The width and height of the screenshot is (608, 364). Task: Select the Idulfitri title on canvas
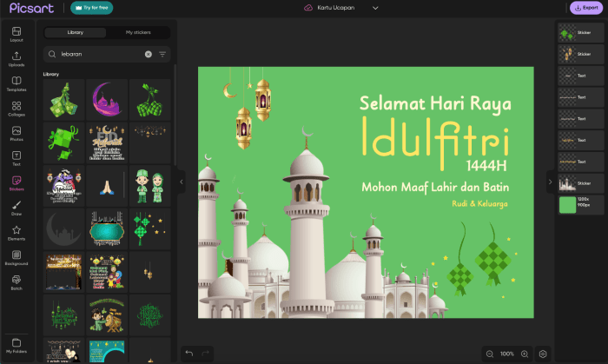435,142
